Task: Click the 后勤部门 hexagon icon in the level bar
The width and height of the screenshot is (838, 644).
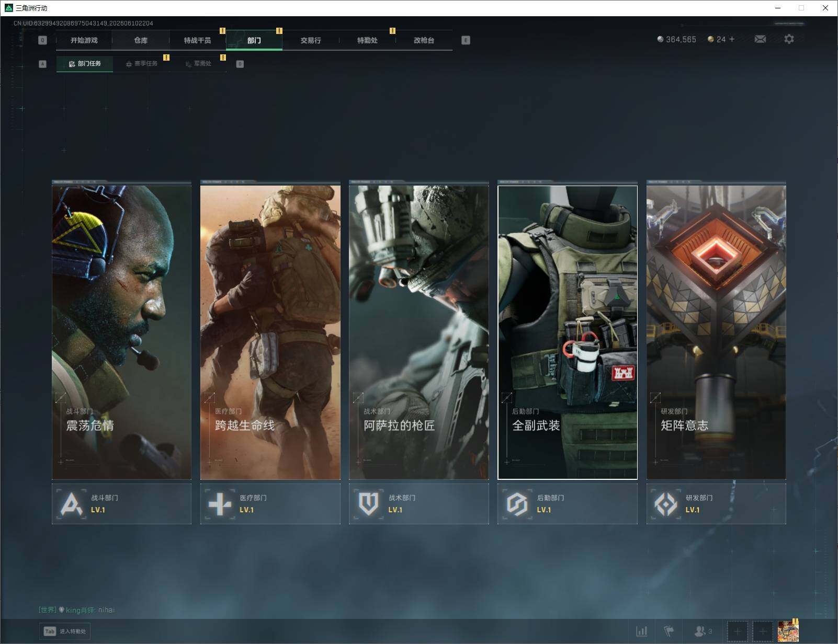Action: pos(517,504)
